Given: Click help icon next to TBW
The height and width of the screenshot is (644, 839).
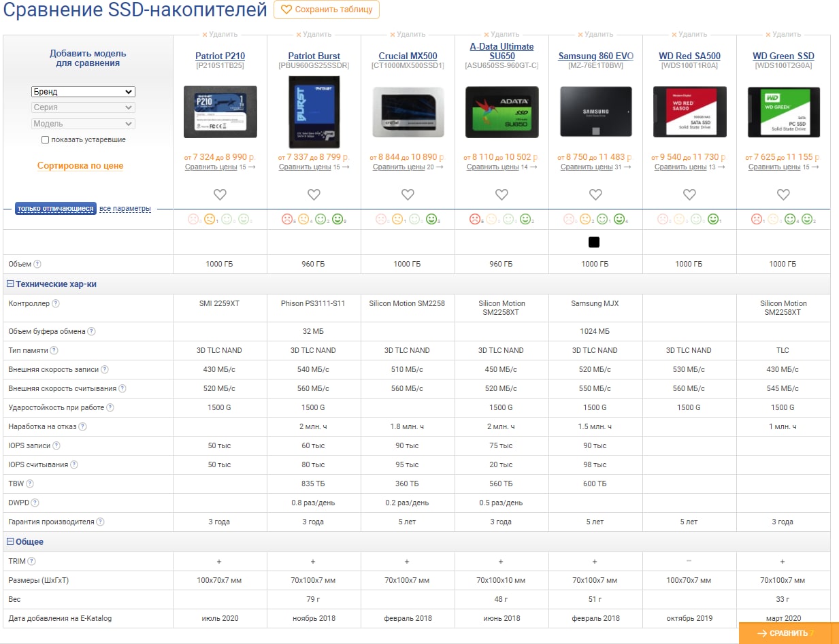Looking at the screenshot, I should (x=30, y=484).
